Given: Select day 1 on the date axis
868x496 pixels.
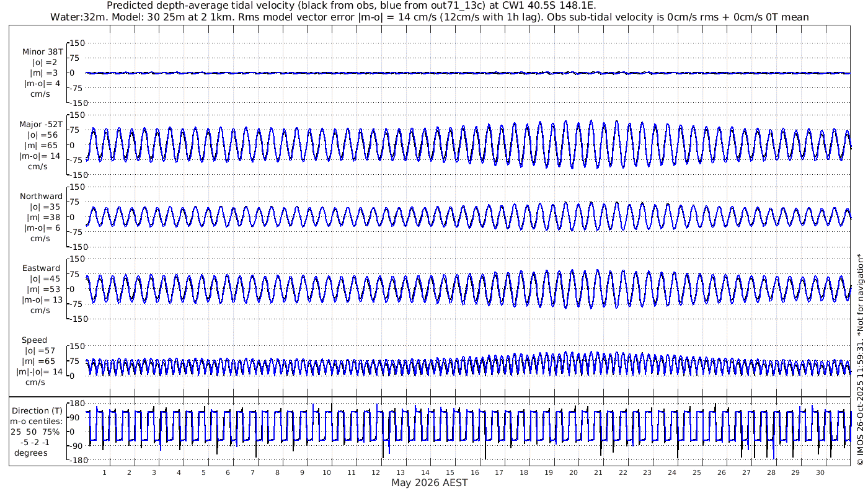Looking at the screenshot, I should tap(104, 472).
